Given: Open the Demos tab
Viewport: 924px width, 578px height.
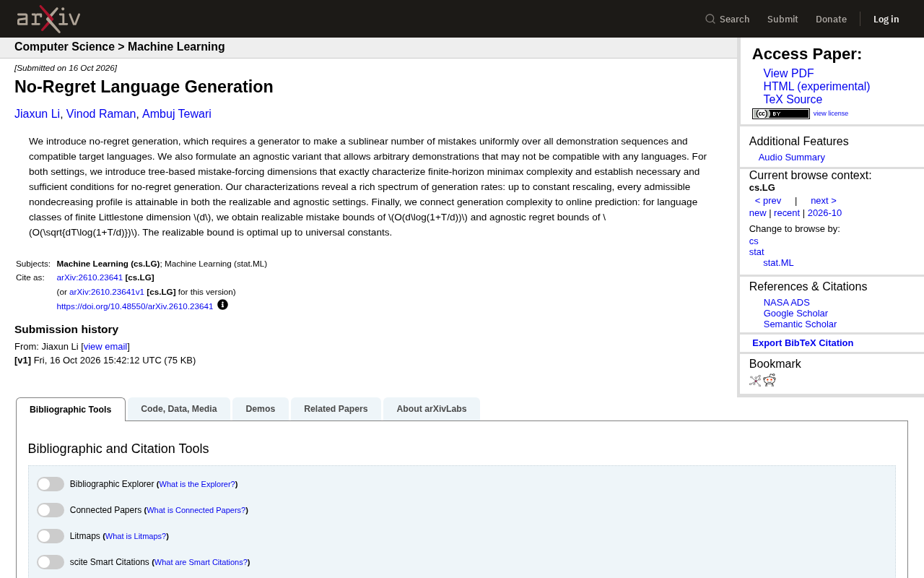Looking at the screenshot, I should click(261, 409).
